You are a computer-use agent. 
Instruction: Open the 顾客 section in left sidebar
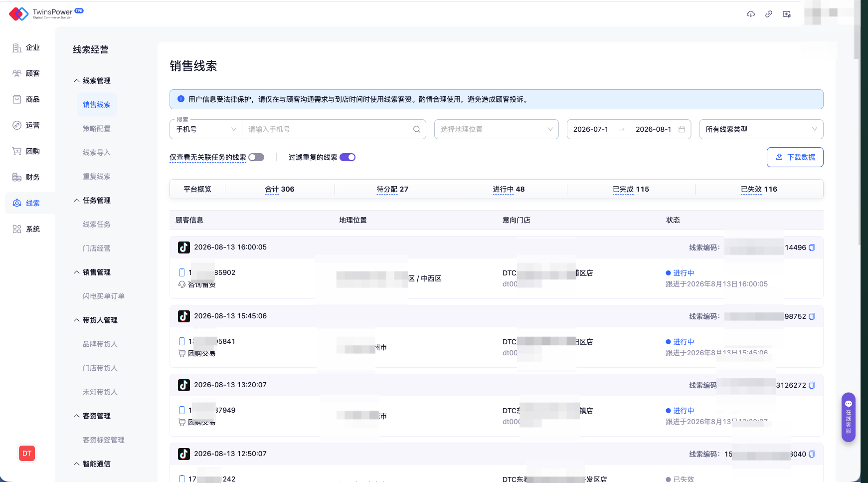click(x=26, y=73)
